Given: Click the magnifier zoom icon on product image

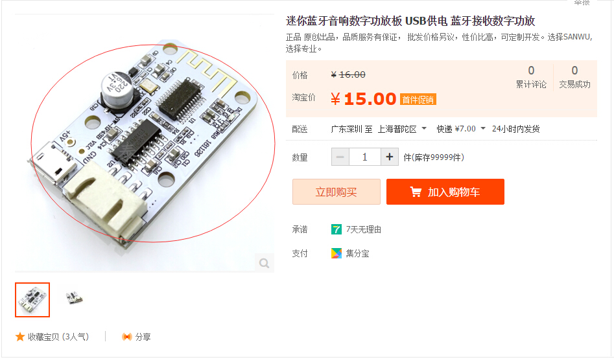Looking at the screenshot, I should coord(265,263).
